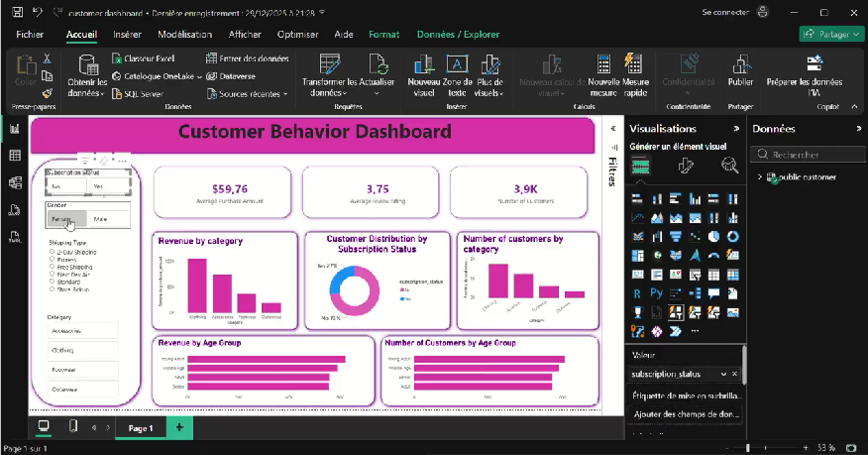The image size is (868, 455).
Task: Choose Express shipping radio option
Action: click(x=53, y=259)
